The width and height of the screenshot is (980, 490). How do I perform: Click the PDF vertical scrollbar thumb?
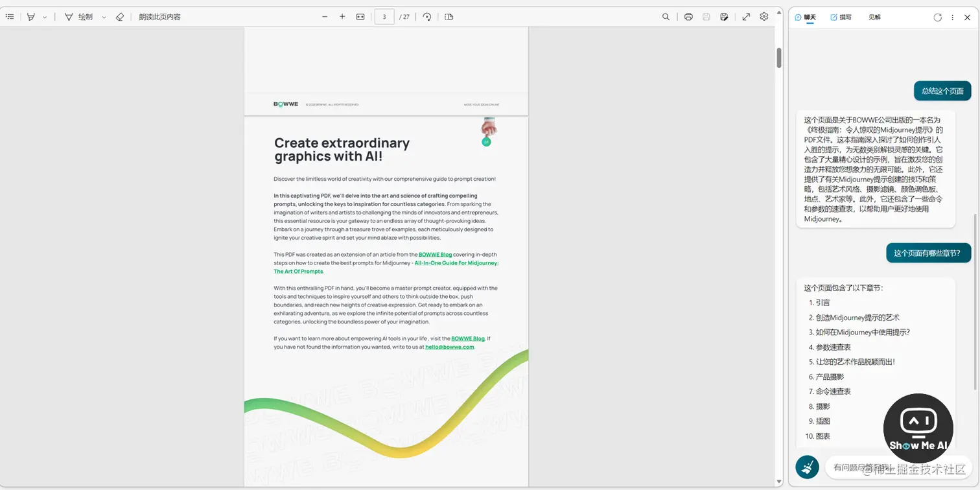point(778,58)
